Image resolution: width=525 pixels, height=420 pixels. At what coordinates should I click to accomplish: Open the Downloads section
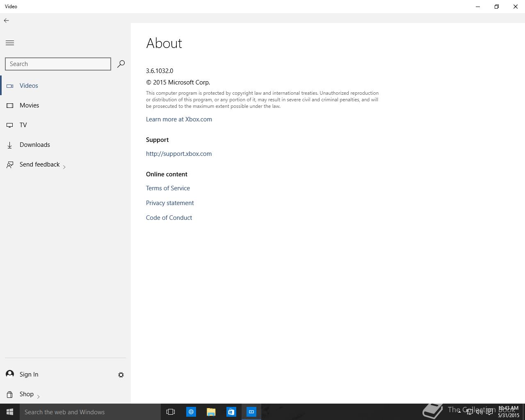(x=66, y=145)
